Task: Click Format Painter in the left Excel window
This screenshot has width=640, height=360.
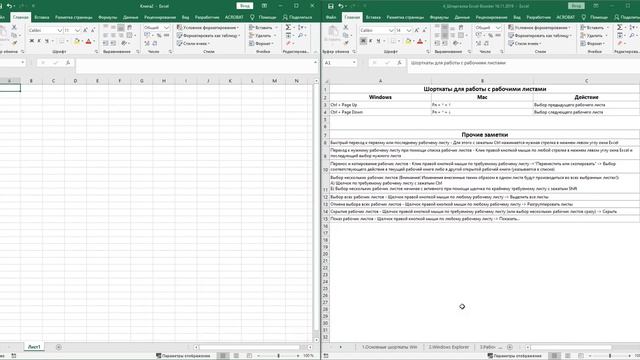Action: [x=14, y=42]
